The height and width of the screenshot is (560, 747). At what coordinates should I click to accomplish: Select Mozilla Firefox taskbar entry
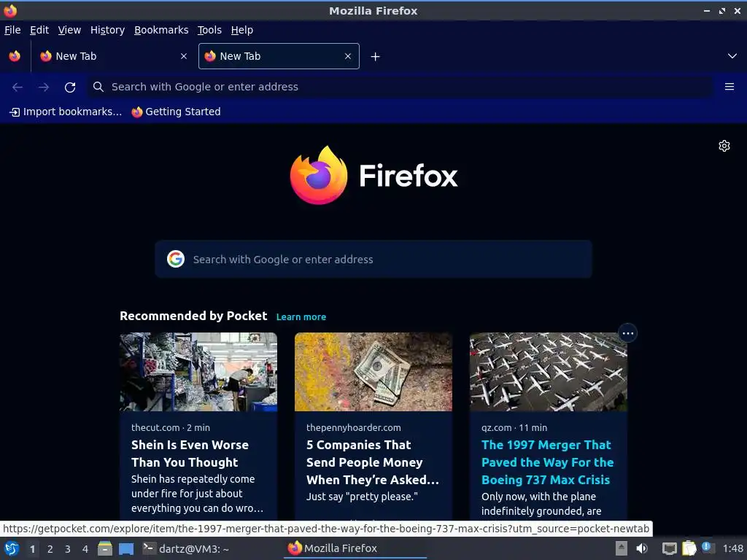(x=356, y=548)
